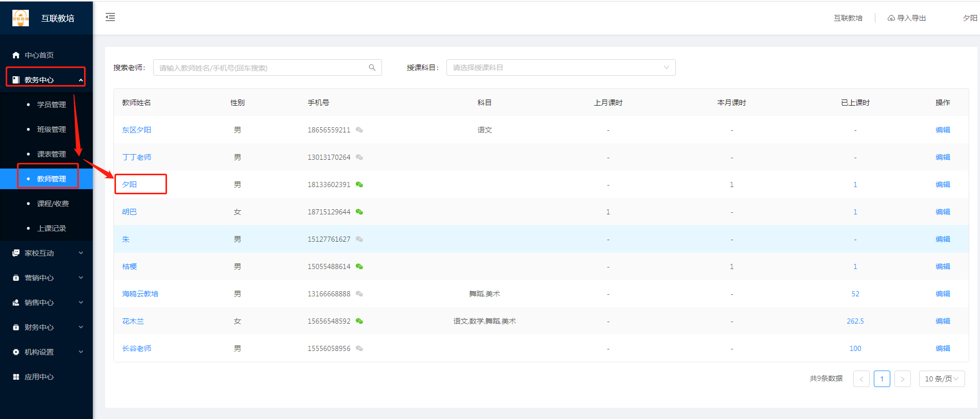Click the search magnifier icon

[372, 68]
